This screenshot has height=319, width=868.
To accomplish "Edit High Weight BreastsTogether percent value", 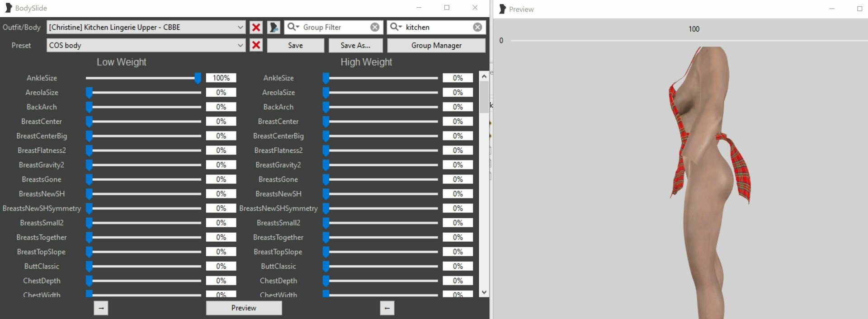I will 458,237.
